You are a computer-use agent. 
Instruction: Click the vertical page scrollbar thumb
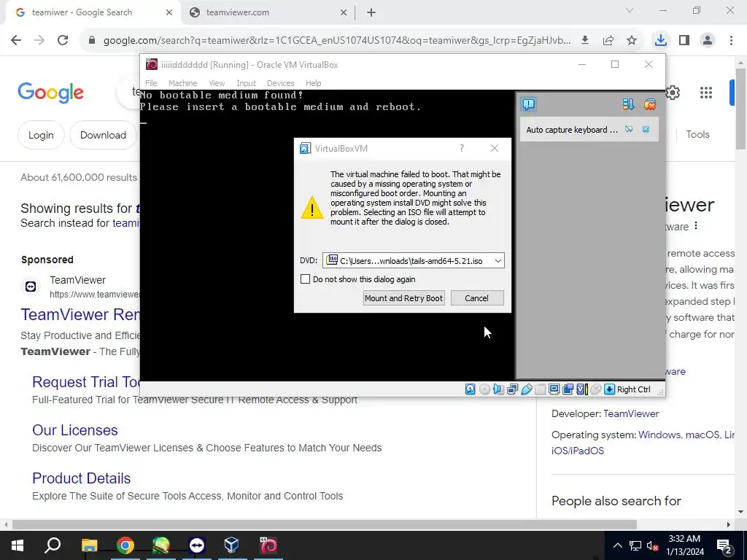740,109
